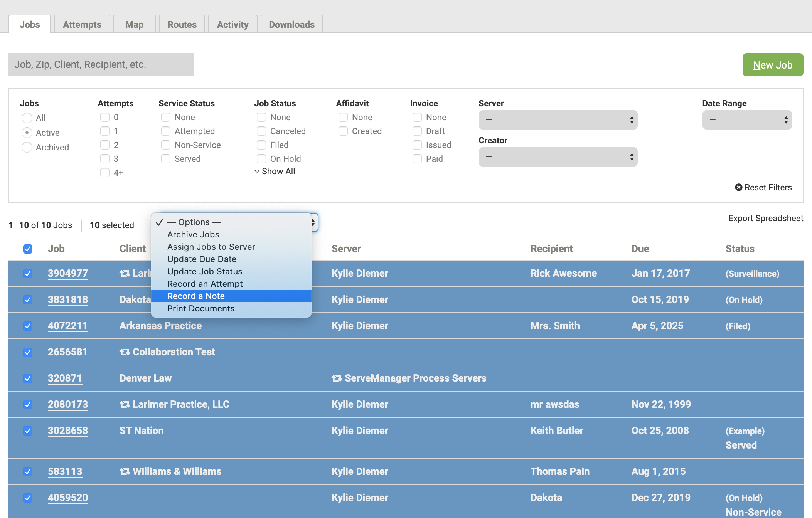Select the Active jobs radio button
812x518 pixels.
(27, 133)
